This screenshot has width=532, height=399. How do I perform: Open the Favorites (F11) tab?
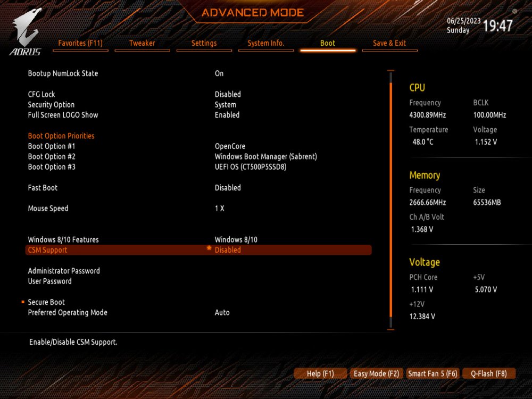[80, 44]
